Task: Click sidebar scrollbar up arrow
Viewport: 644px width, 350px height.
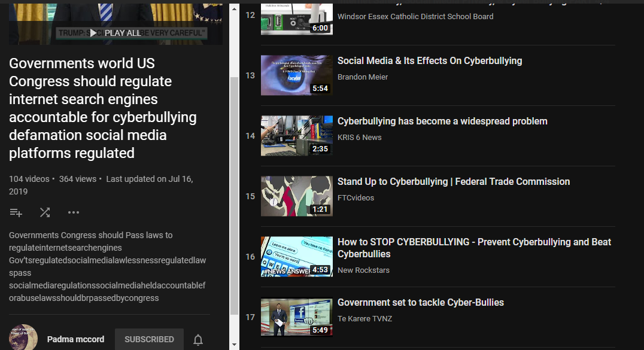Action: coord(234,8)
